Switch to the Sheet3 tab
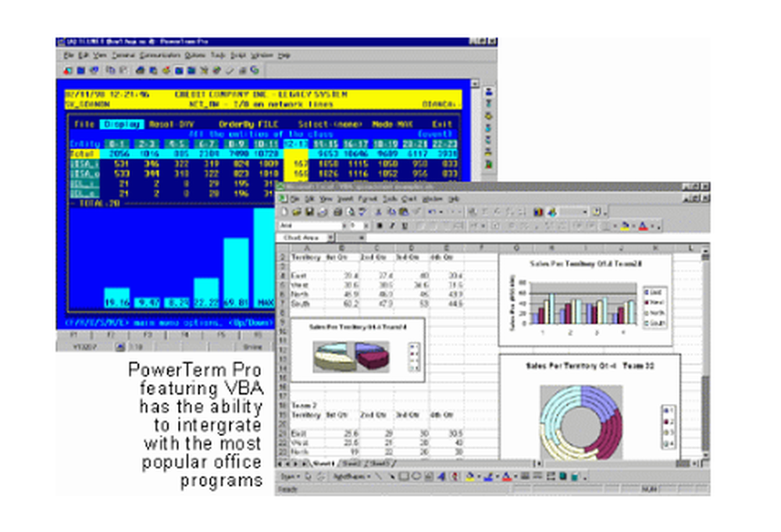 380,464
